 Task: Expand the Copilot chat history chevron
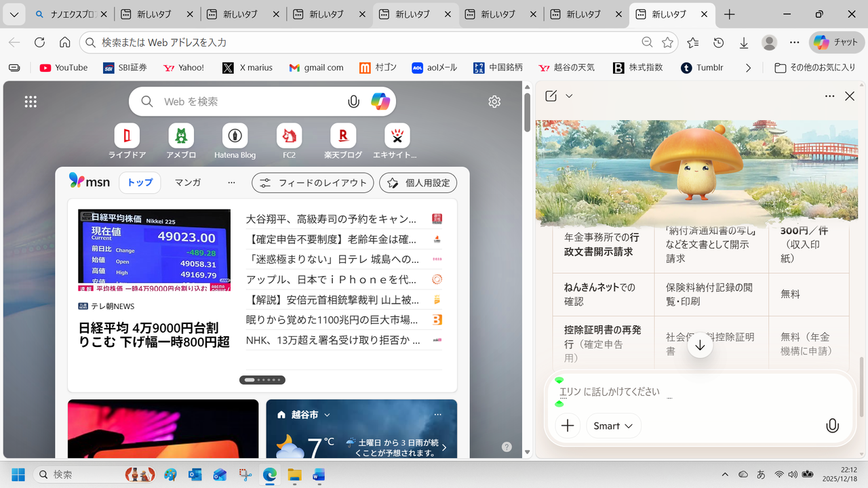(x=569, y=96)
